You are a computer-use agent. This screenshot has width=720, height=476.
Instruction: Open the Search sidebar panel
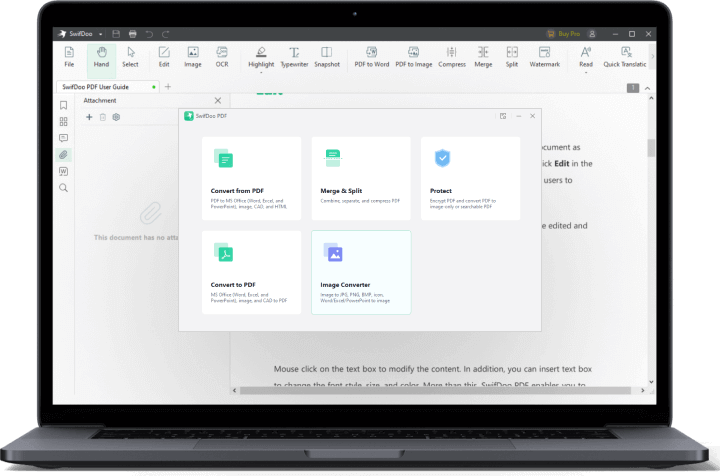point(63,188)
